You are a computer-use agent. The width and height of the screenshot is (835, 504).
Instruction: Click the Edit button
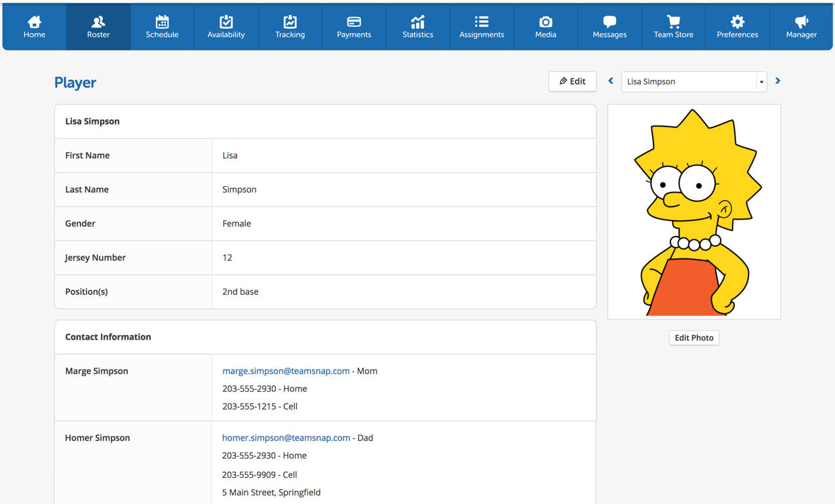(572, 81)
